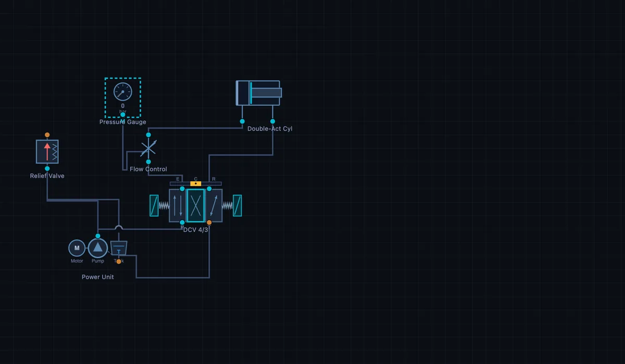Click the Double-Act Cyl label
Image resolution: width=625 pixels, height=364 pixels.
[x=270, y=129]
